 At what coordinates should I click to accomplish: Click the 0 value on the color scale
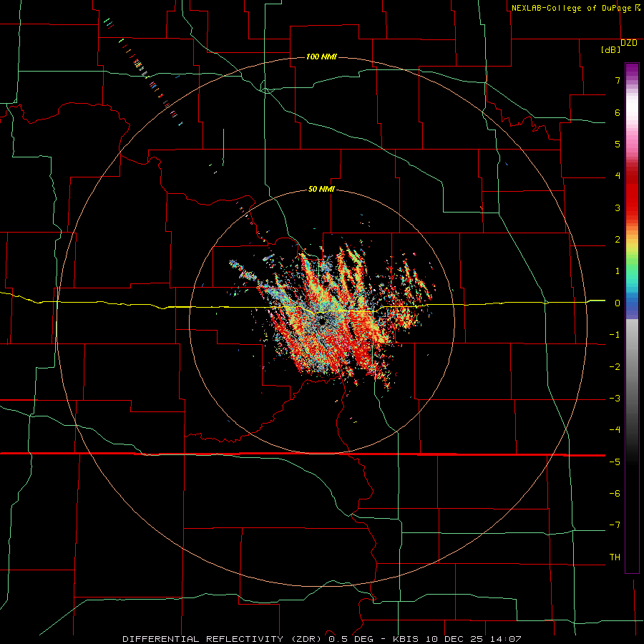(618, 303)
